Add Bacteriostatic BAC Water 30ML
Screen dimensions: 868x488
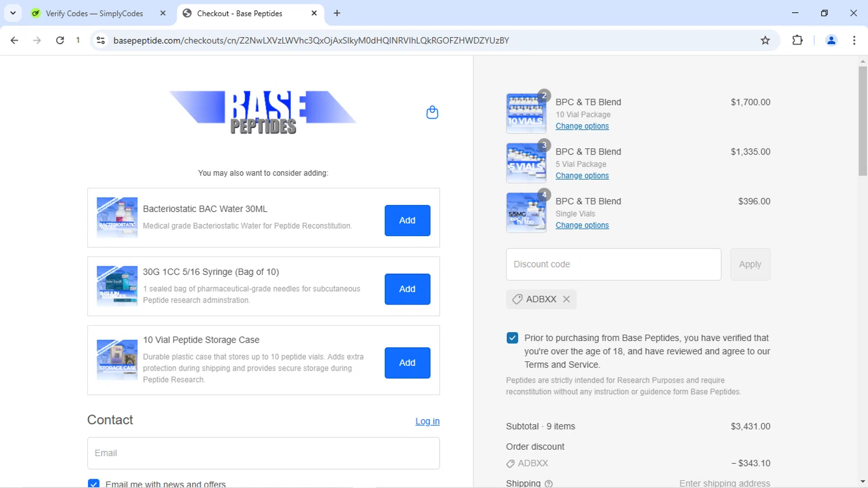point(407,221)
